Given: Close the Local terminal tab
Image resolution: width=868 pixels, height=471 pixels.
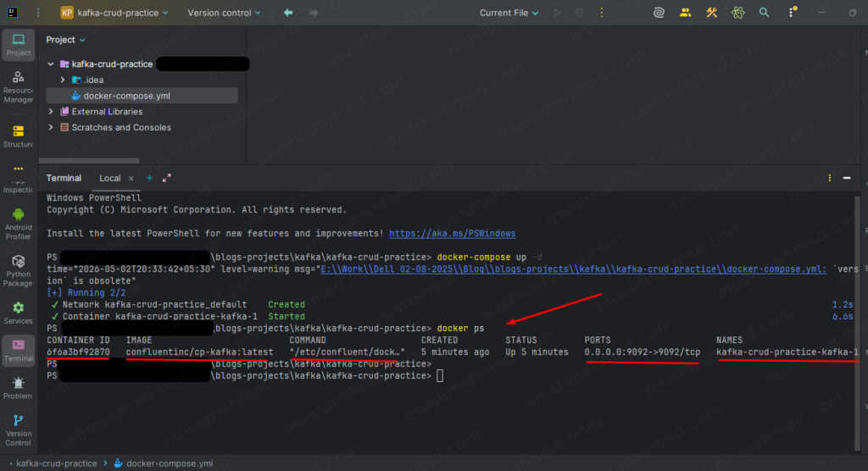Looking at the screenshot, I should 131,178.
